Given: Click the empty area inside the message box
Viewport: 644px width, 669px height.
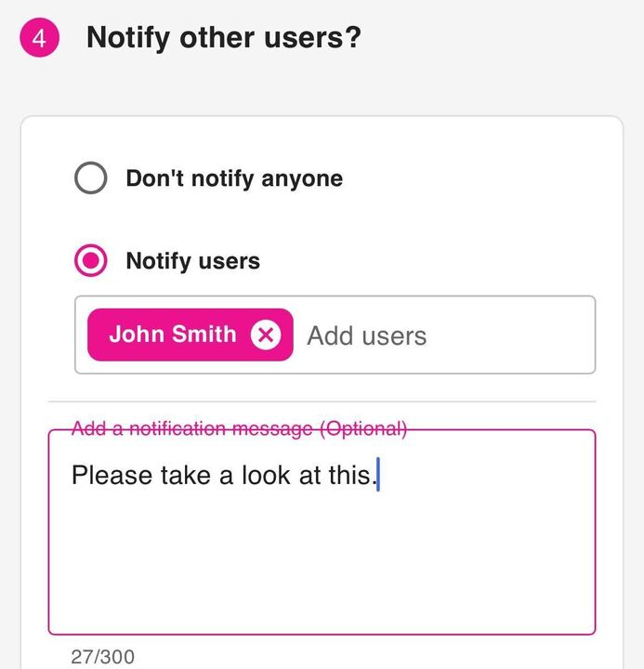Looking at the screenshot, I should [x=321, y=567].
